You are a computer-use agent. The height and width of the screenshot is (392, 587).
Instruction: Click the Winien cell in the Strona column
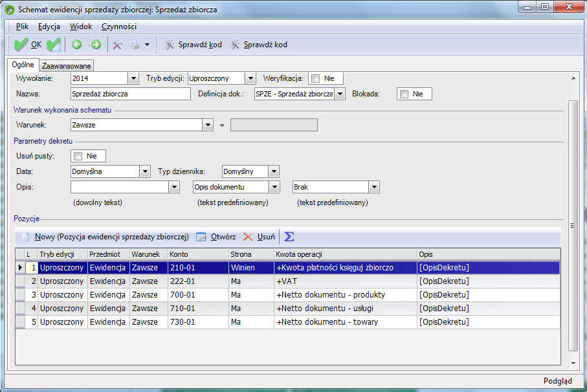252,268
